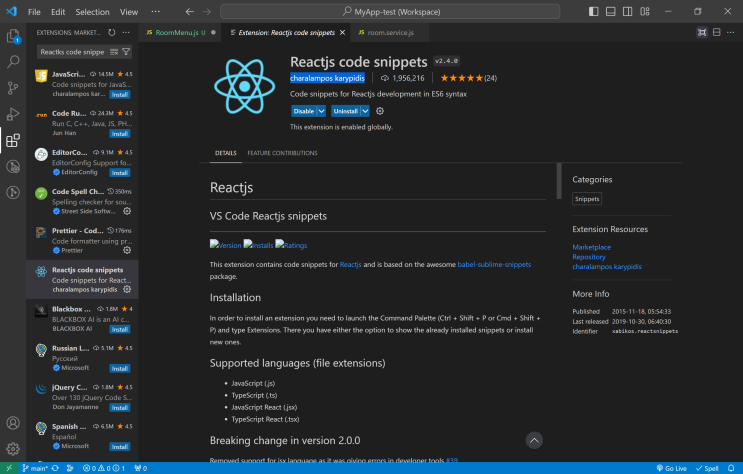Select the Details tab
Viewport: 743px width, 474px height.
click(x=226, y=153)
